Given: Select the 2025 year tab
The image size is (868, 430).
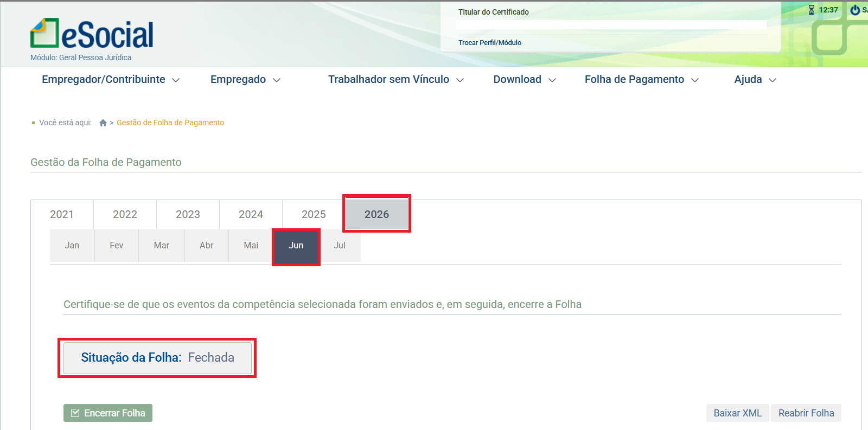Looking at the screenshot, I should 314,214.
